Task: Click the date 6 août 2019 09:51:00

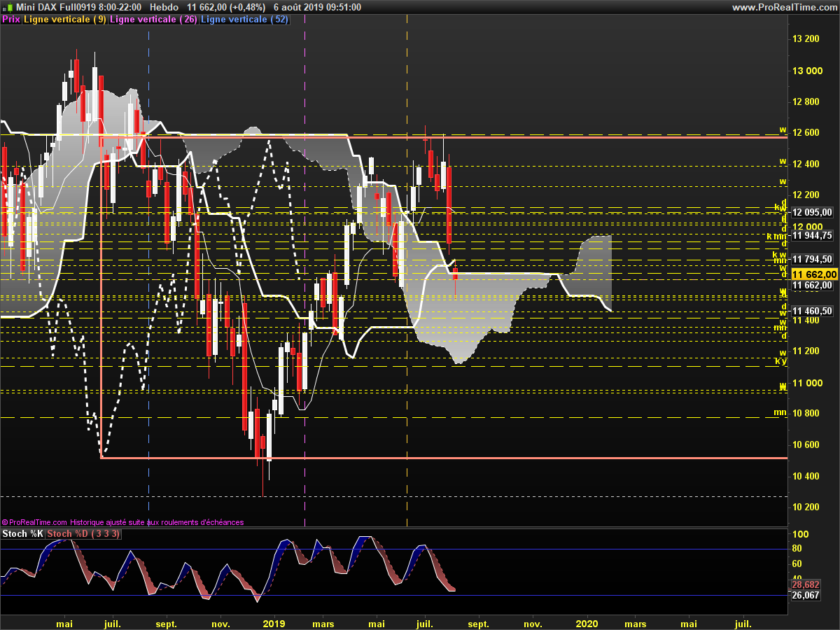Action: 317,7
